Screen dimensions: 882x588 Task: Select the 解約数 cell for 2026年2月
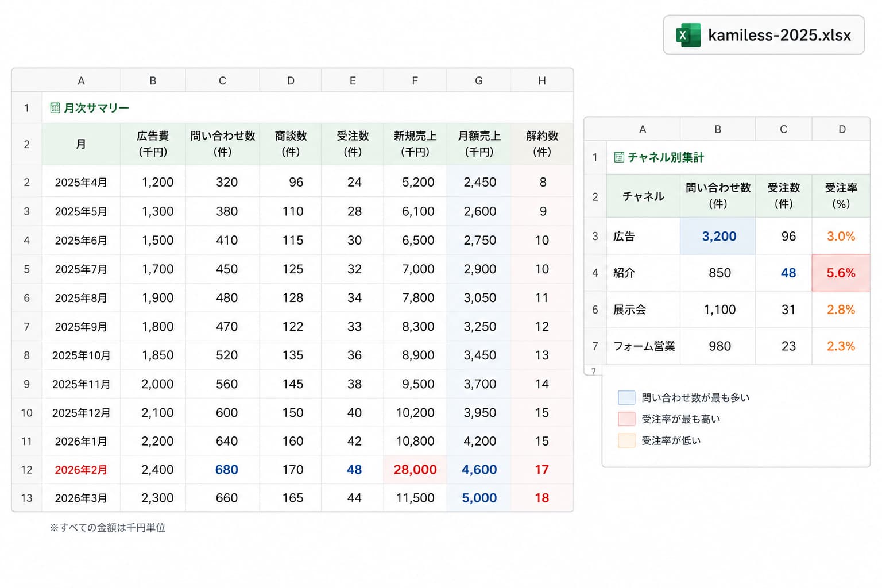pyautogui.click(x=542, y=470)
